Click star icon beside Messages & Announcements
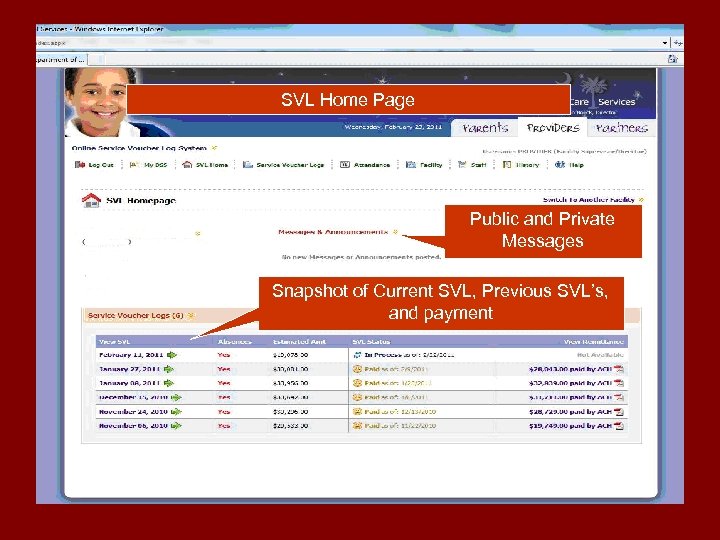720x540 pixels. point(395,232)
